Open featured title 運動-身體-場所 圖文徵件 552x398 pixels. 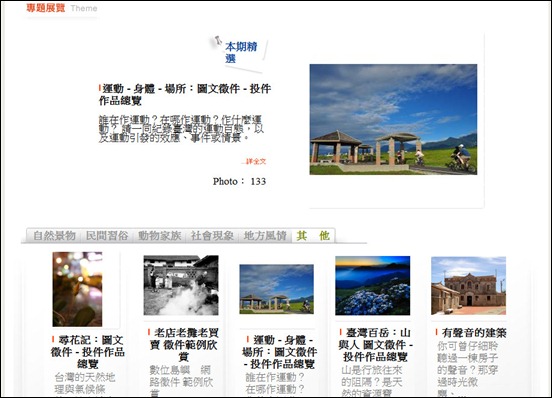(x=185, y=94)
